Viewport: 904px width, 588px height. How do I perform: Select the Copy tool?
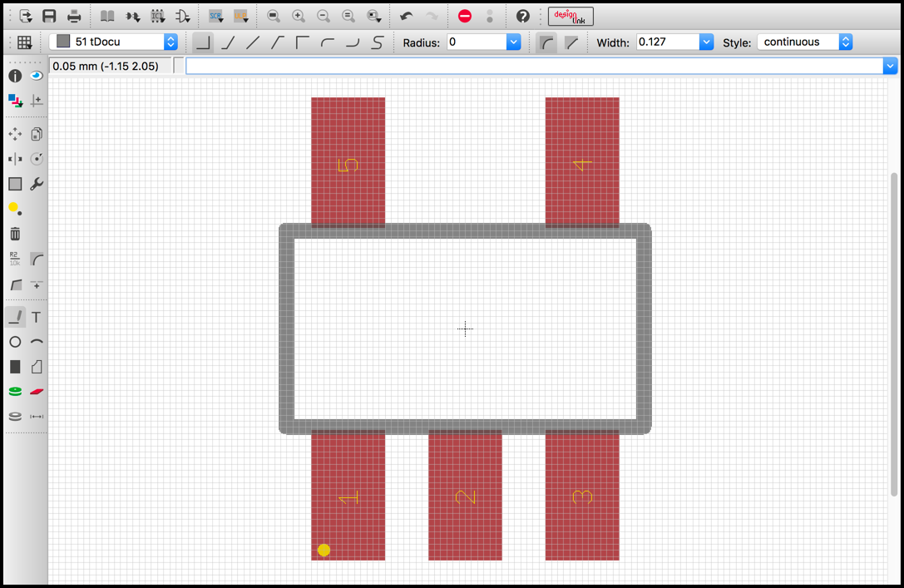click(37, 135)
